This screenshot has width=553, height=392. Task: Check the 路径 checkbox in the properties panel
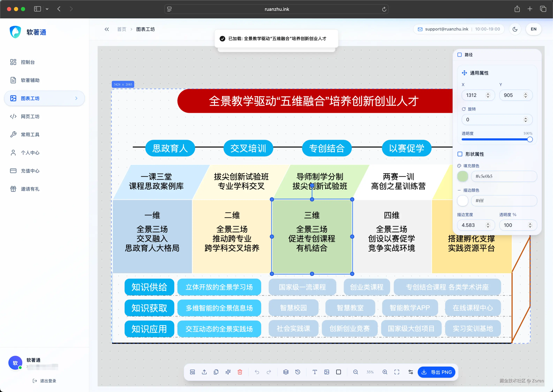pyautogui.click(x=460, y=55)
